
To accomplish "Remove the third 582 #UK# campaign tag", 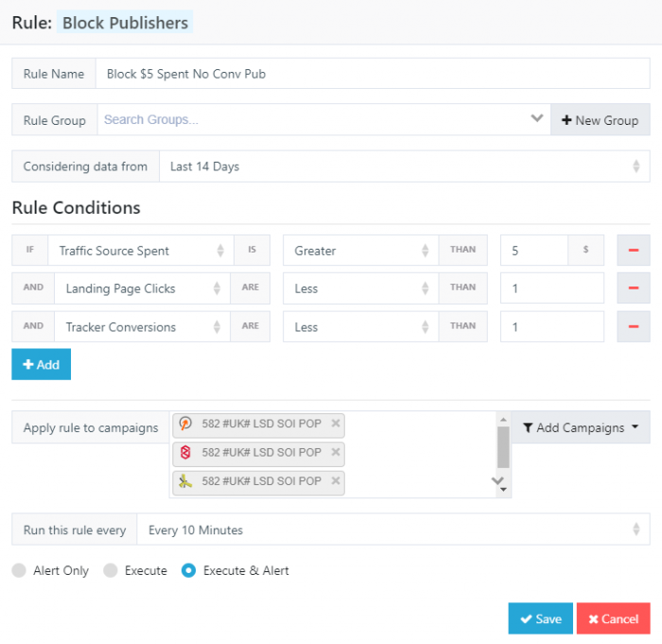I will (336, 481).
